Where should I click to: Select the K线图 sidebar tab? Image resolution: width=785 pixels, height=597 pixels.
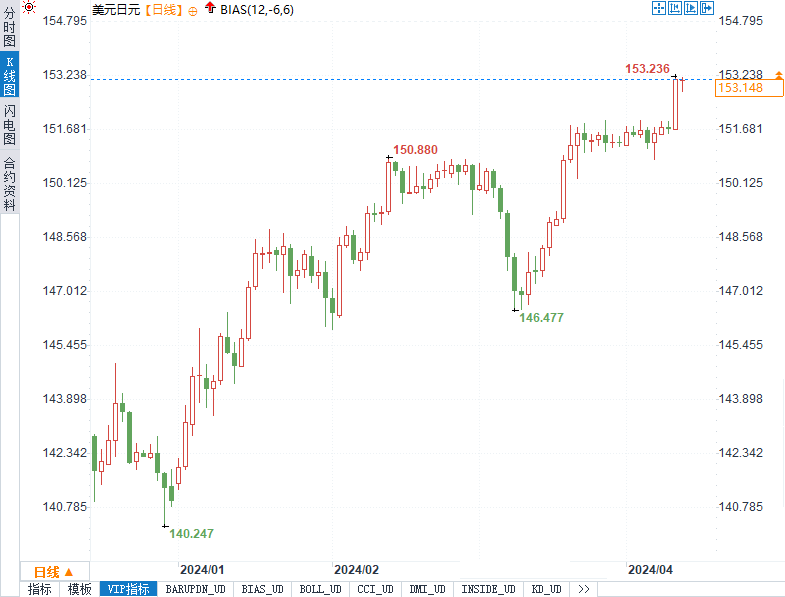[9, 76]
